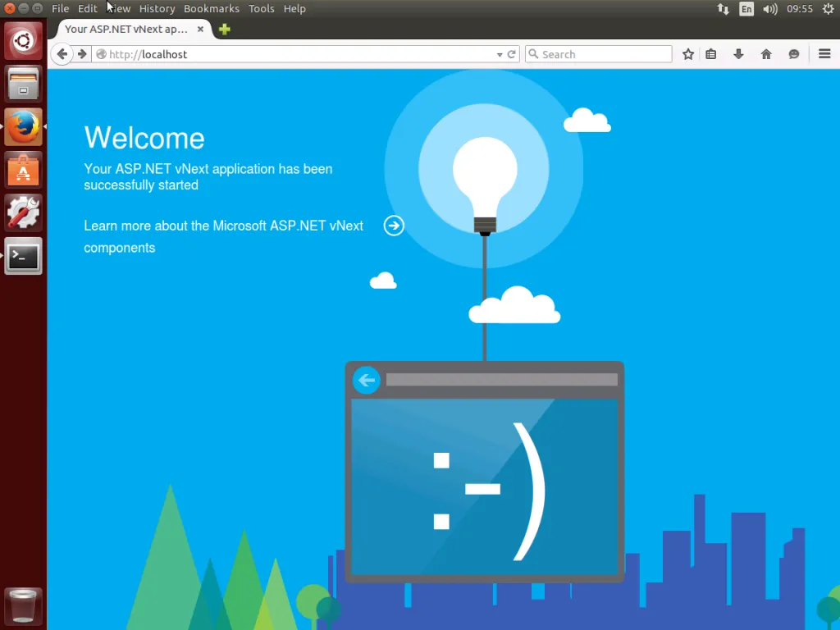Viewport: 840px width, 630px height.
Task: Open the History menu
Action: [157, 8]
